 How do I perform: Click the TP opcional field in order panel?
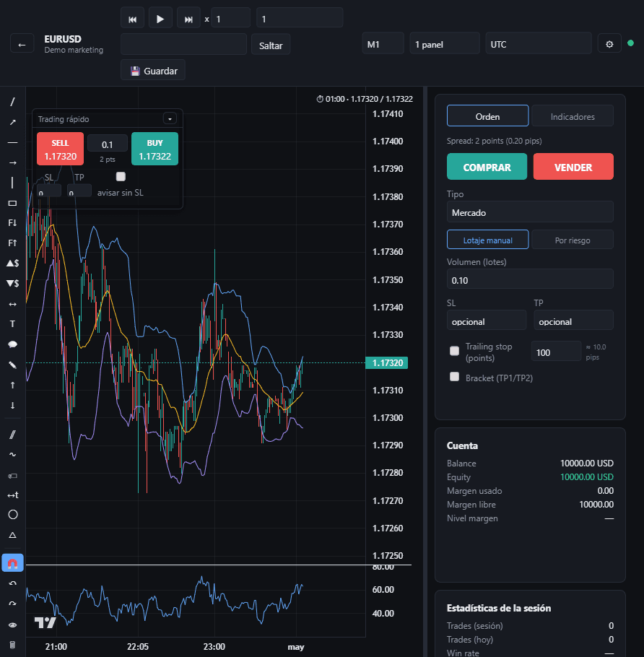573,321
